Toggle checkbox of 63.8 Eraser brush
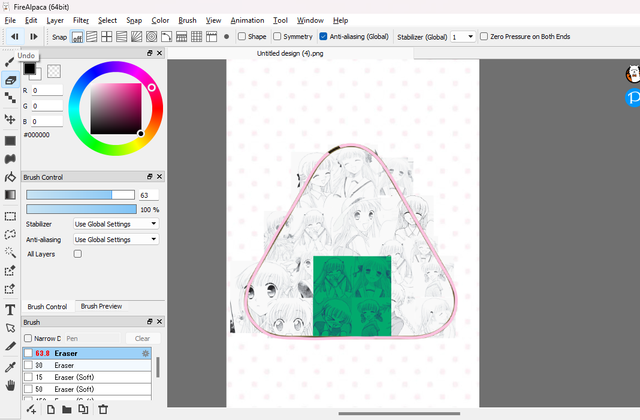Screen dimensions: 640x420 point(28,353)
